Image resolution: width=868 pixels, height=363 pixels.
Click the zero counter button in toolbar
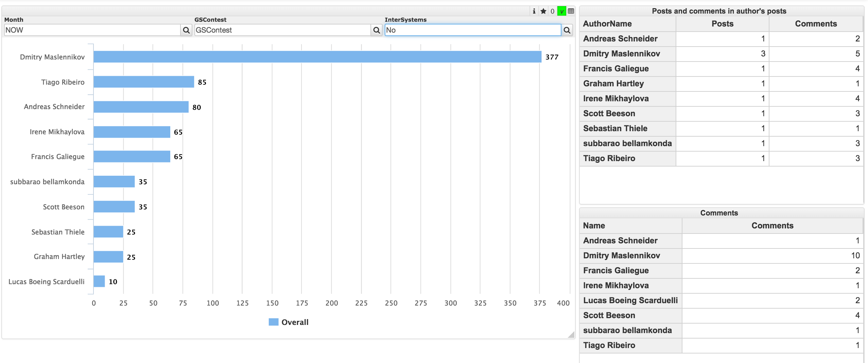click(553, 11)
